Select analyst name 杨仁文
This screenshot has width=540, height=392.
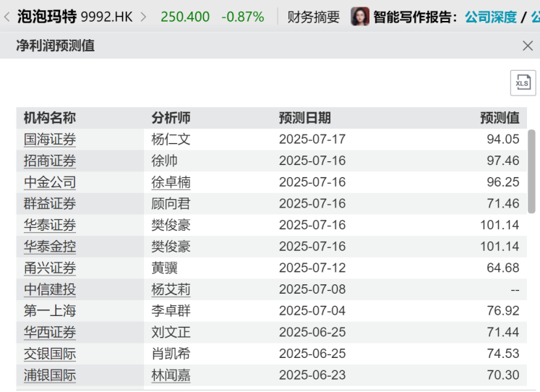171,140
